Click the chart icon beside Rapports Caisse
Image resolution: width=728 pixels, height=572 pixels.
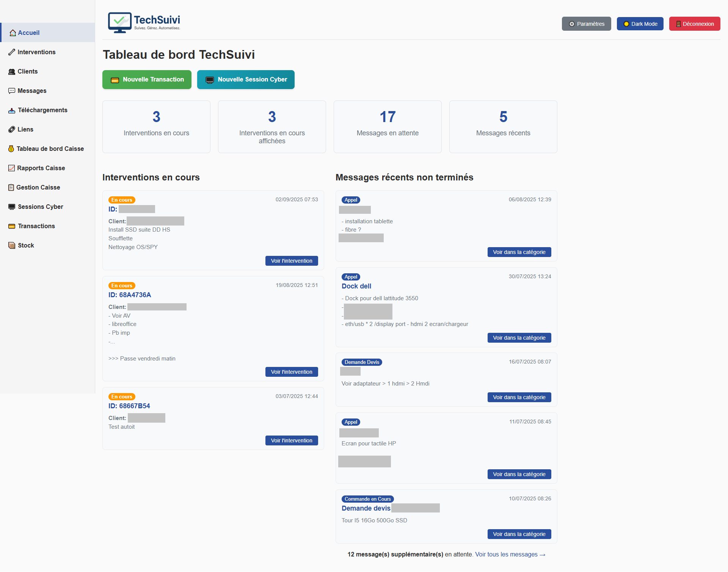click(12, 168)
